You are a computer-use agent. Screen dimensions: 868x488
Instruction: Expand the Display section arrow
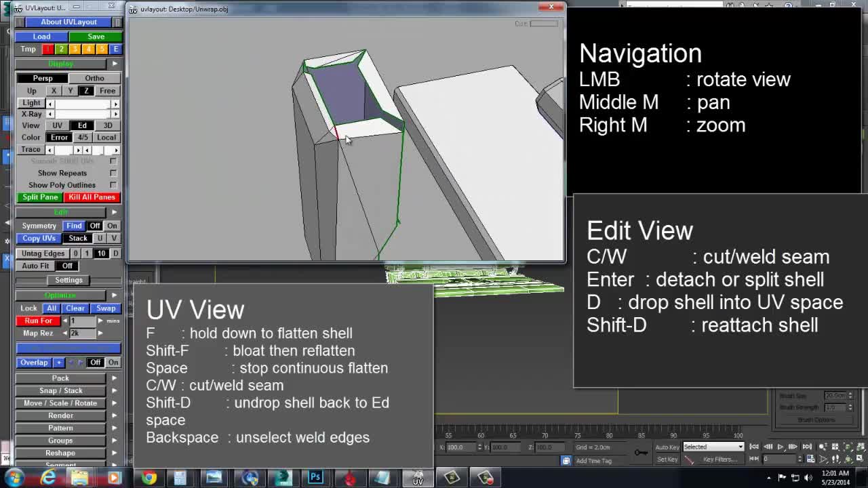point(114,64)
